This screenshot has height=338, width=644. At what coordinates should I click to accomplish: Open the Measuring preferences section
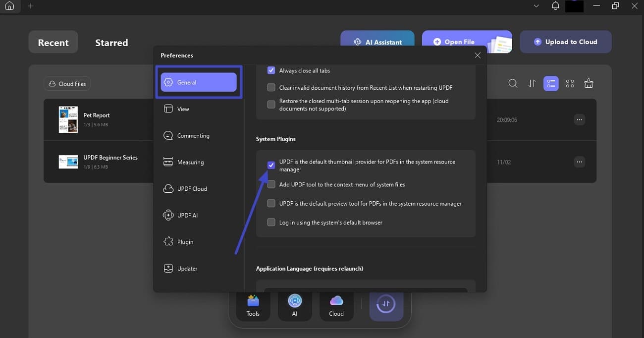[191, 162]
